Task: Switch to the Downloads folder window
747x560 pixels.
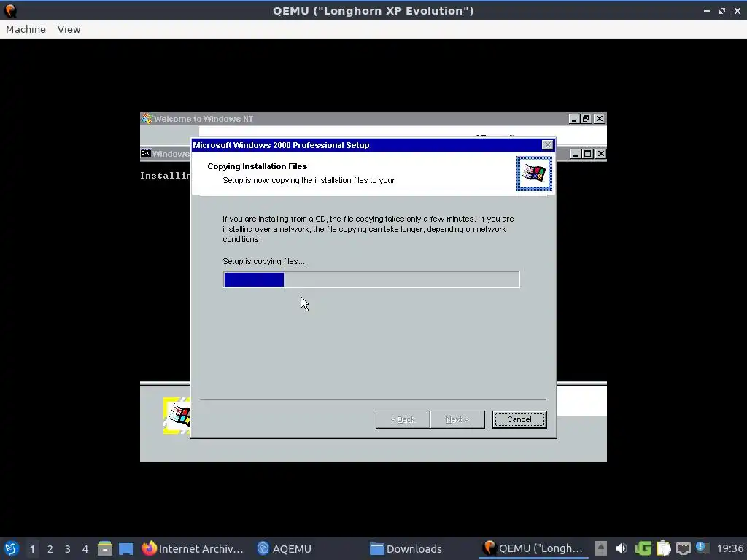Action: (406, 548)
